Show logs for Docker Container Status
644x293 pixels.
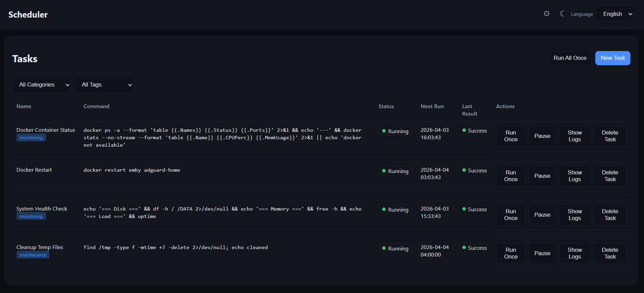click(x=575, y=136)
